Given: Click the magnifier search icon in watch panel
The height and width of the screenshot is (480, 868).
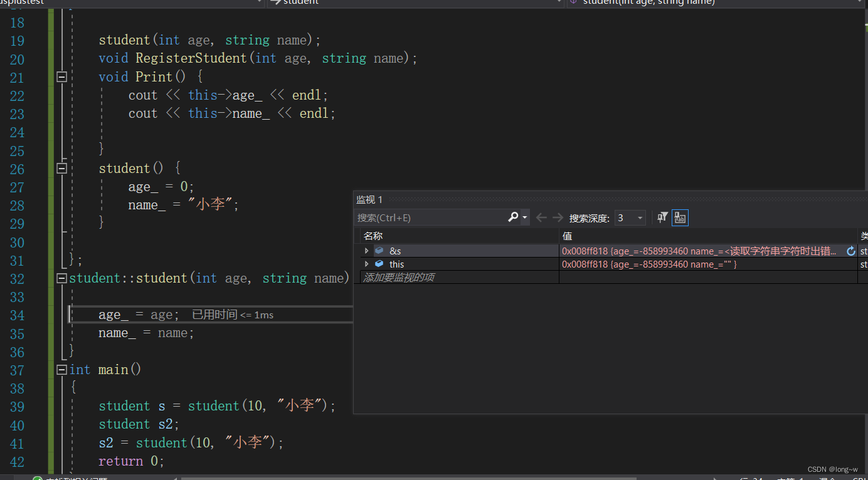Looking at the screenshot, I should (513, 217).
